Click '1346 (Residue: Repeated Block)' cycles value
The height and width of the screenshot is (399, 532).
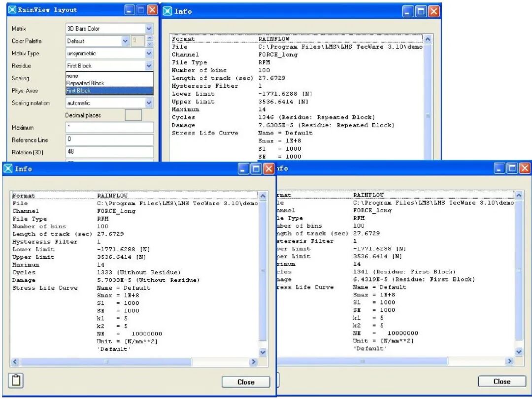click(317, 117)
